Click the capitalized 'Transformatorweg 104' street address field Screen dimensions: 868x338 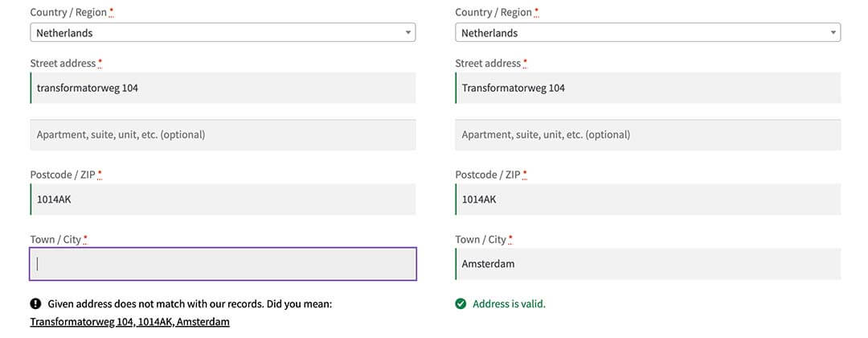click(x=648, y=88)
